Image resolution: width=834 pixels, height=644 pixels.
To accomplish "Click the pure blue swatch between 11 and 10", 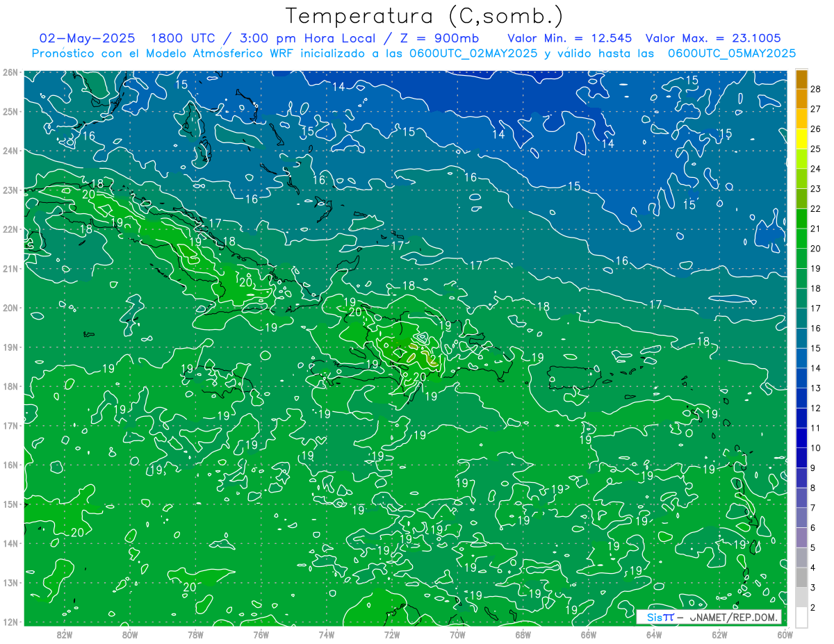I will pos(801,438).
